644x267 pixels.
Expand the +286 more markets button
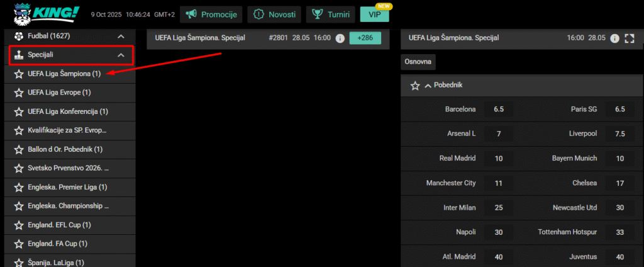365,38
